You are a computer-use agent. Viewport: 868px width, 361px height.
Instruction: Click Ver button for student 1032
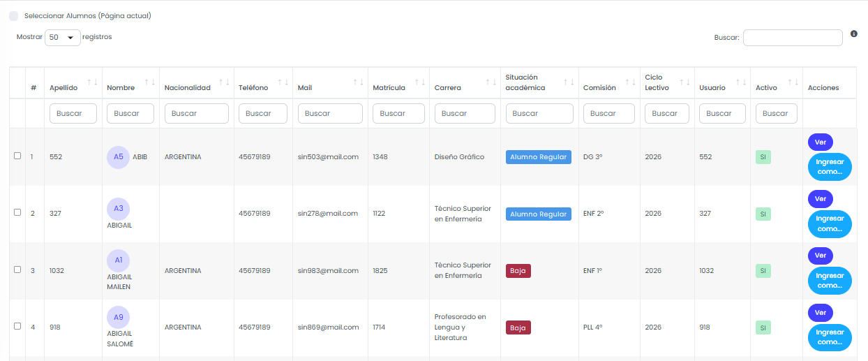(x=821, y=256)
